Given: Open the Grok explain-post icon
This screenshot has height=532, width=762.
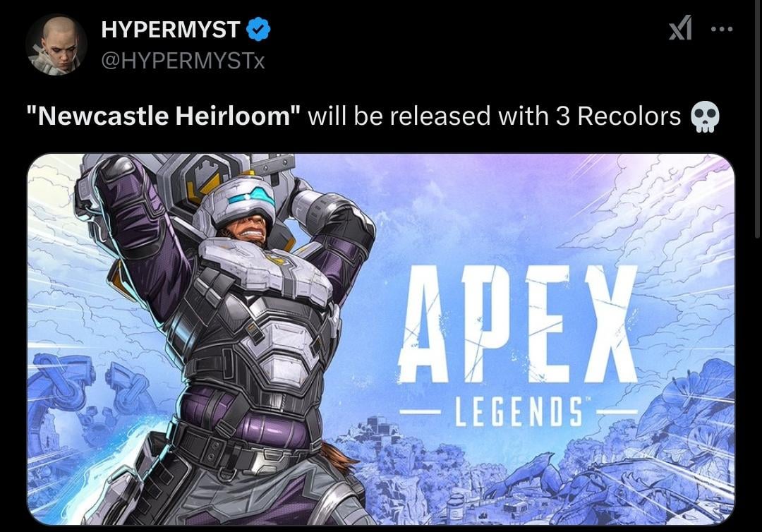Looking at the screenshot, I should coord(680,29).
